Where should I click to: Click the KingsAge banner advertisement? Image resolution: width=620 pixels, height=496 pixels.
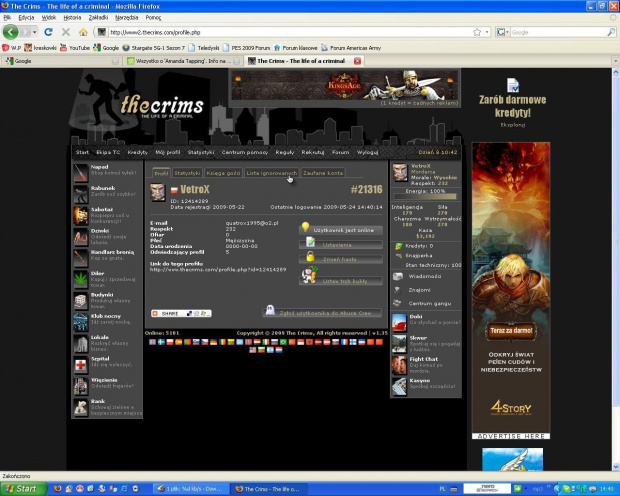344,87
